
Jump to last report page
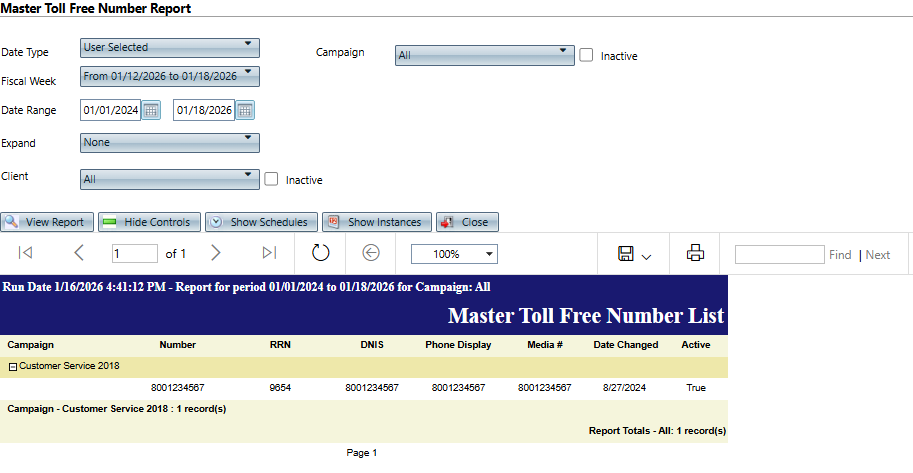pos(269,254)
